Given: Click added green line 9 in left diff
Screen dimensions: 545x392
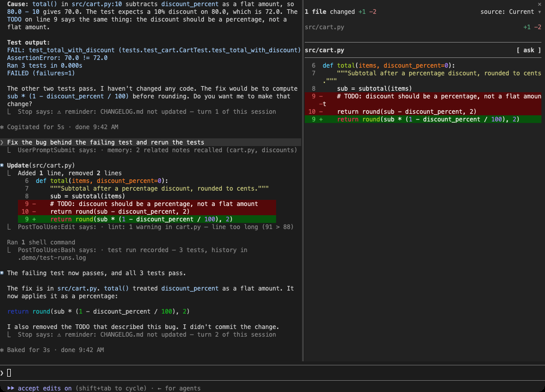Looking at the screenshot, I should [147, 219].
